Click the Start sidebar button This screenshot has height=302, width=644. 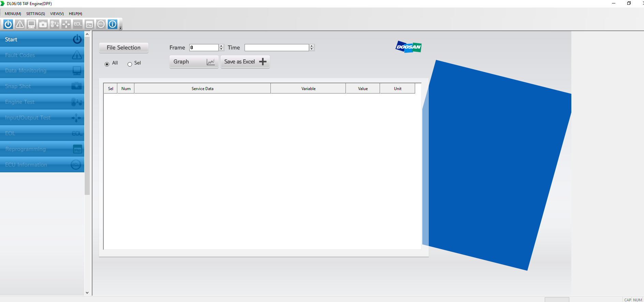click(x=42, y=39)
